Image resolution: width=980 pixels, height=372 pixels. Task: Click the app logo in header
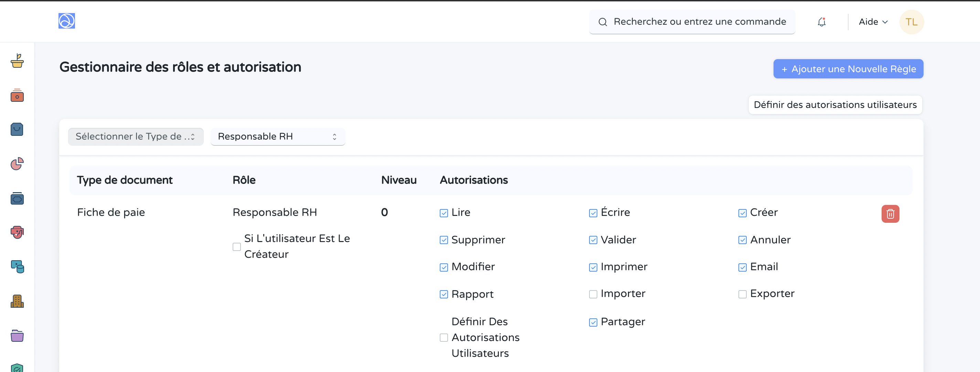(66, 21)
